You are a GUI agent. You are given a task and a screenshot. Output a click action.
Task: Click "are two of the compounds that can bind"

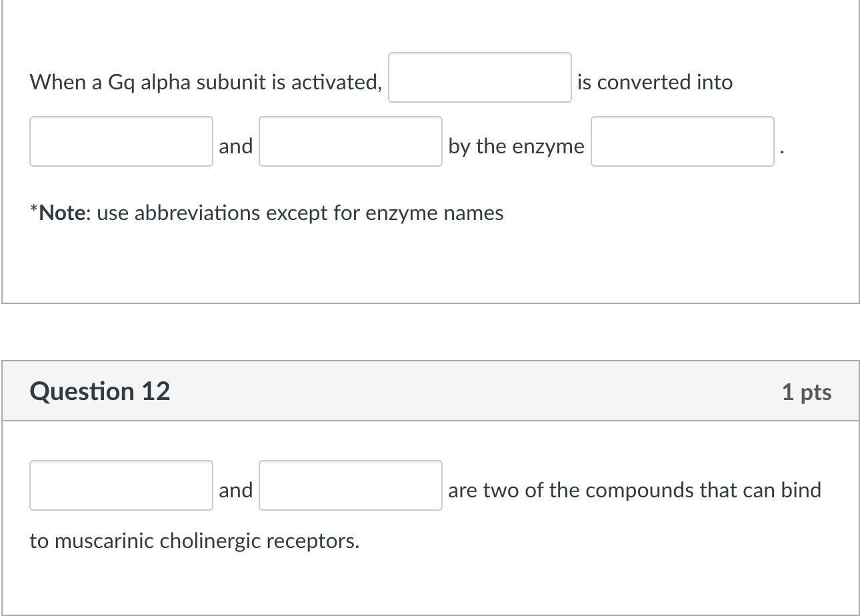pos(634,491)
